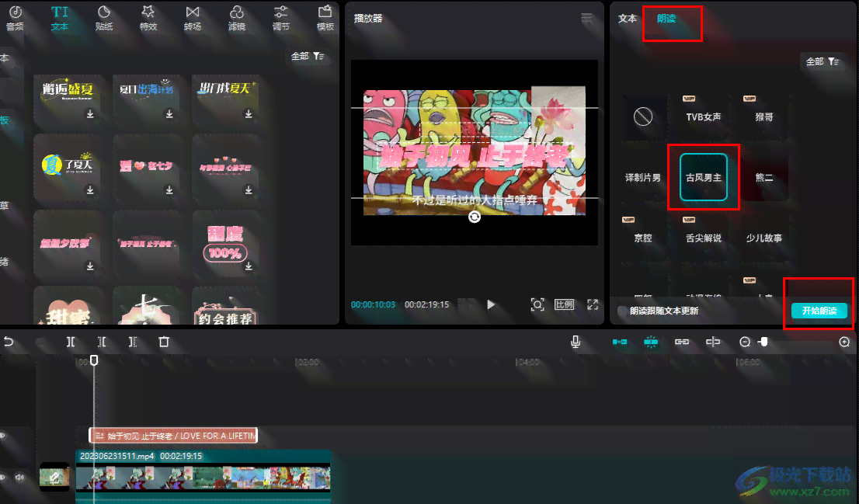This screenshot has height=504, width=859.
Task: Play the video preview
Action: tap(491, 304)
